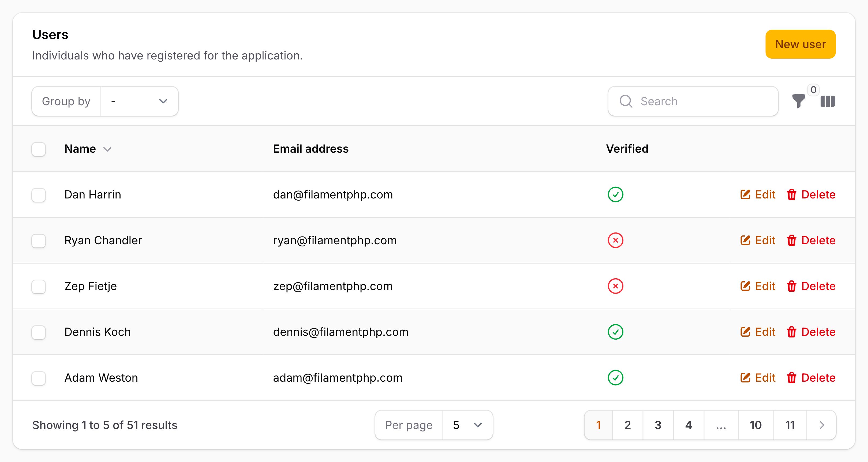This screenshot has width=868, height=462.
Task: Click the verified check icon for Dennis Koch
Action: click(615, 332)
